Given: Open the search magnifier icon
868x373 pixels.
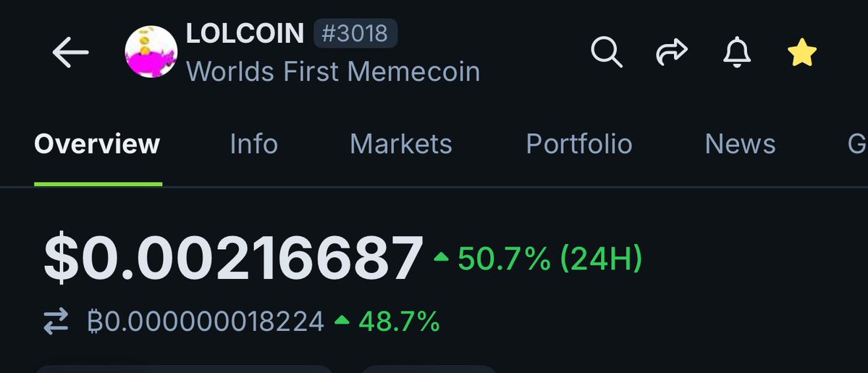Looking at the screenshot, I should tap(607, 52).
